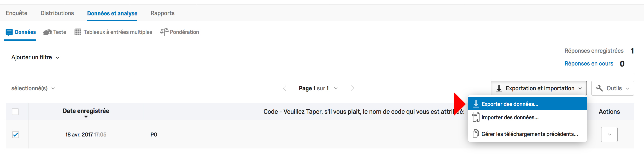Click the wrench icon in Outils button

600,88
